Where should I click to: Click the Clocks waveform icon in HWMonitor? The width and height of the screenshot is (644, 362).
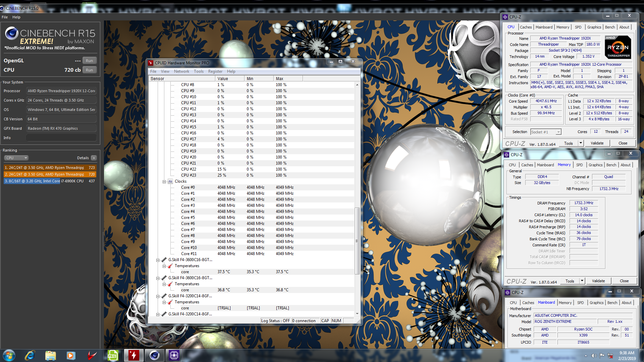pos(170,181)
